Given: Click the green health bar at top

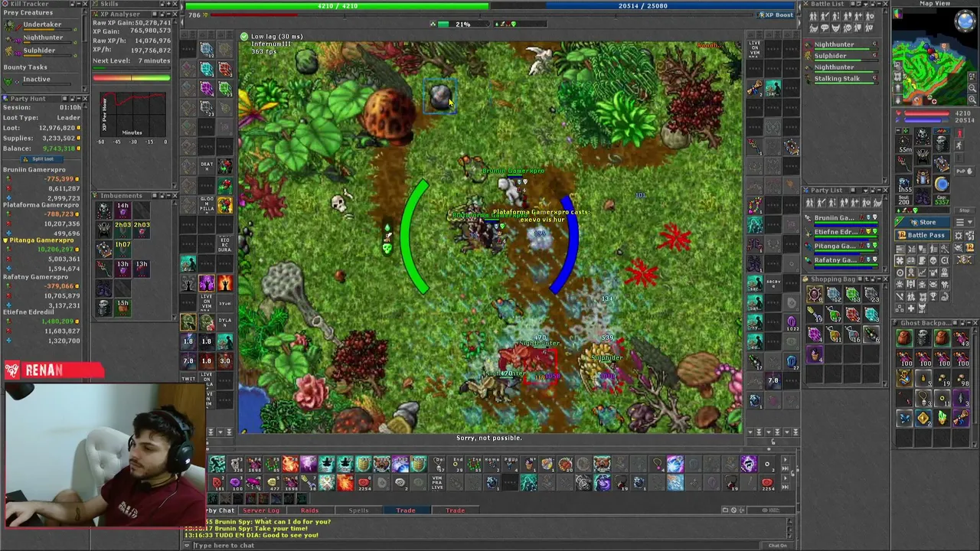Looking at the screenshot, I should tap(337, 6).
